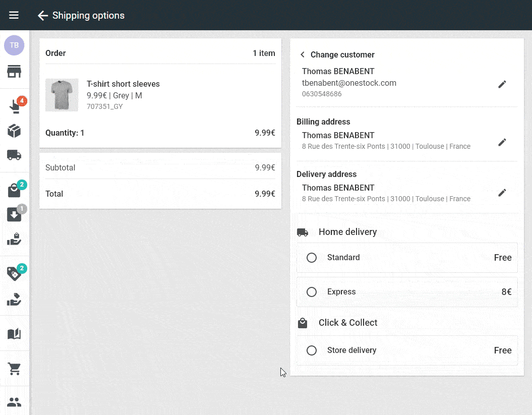
Task: Select the Store delivery radio button
Action: (x=312, y=350)
